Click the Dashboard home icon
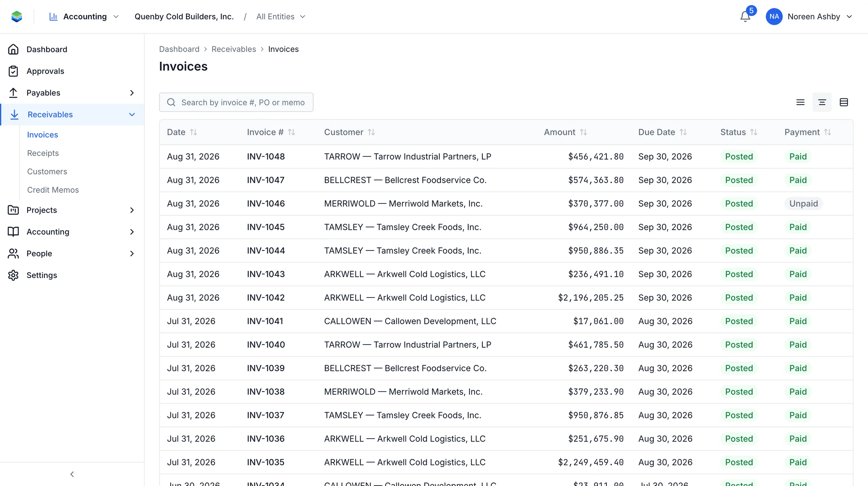The image size is (868, 486). pyautogui.click(x=13, y=49)
